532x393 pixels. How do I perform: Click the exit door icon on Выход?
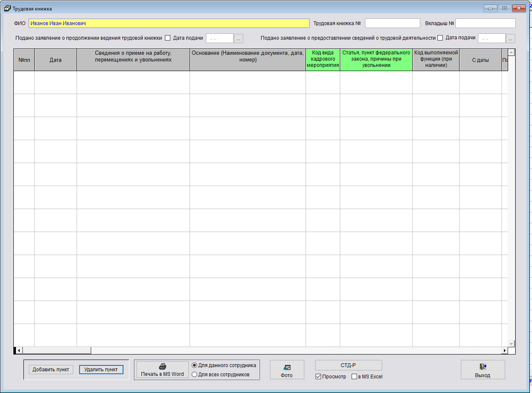coord(483,367)
